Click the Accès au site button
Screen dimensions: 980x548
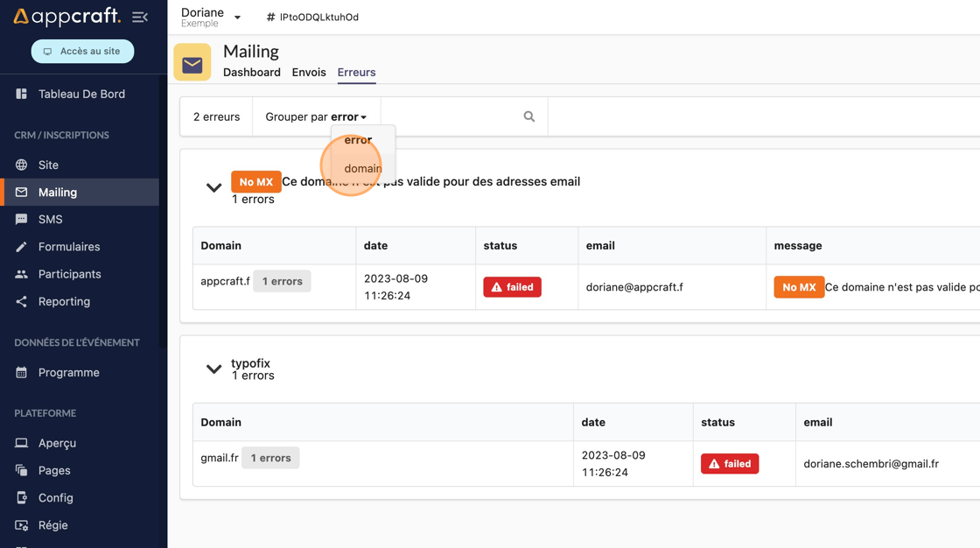click(82, 52)
